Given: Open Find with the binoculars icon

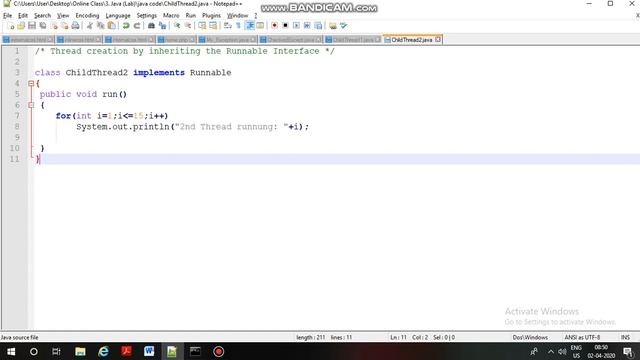Looking at the screenshot, I should pos(151,26).
